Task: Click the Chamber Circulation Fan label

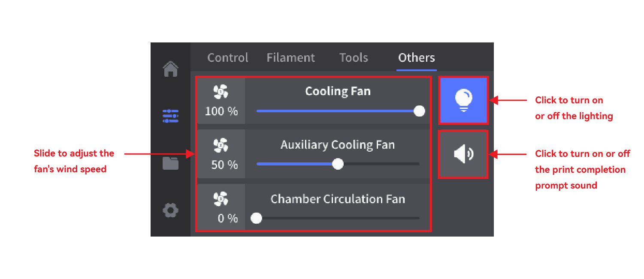Action: click(338, 199)
